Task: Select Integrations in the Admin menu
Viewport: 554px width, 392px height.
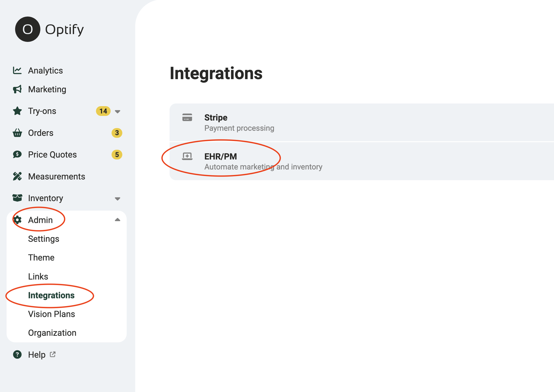Action: coord(51,295)
